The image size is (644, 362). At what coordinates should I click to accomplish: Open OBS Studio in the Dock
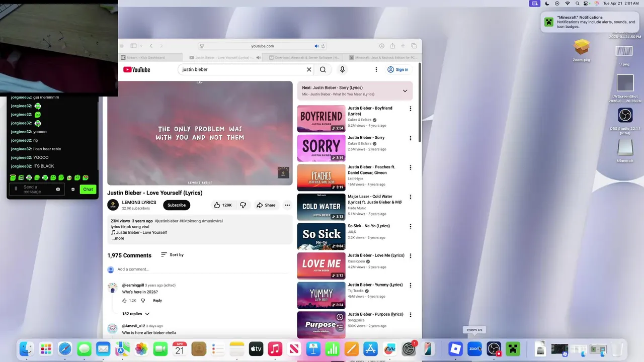494,348
